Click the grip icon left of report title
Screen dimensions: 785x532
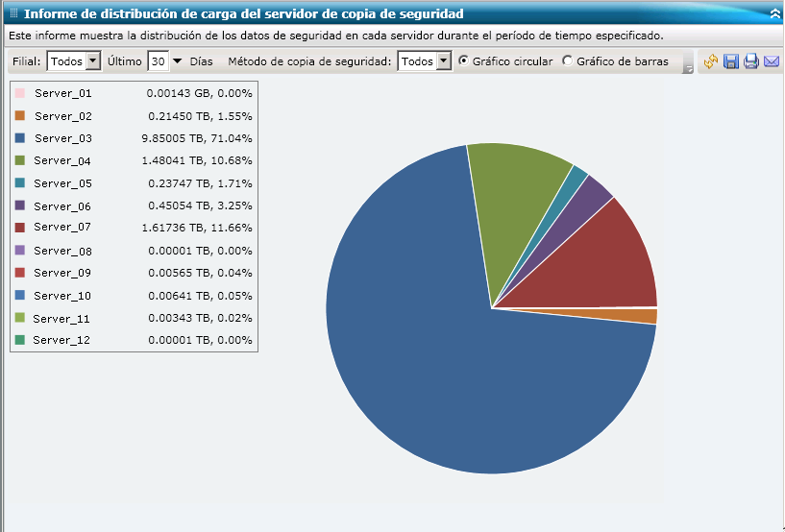14,13
